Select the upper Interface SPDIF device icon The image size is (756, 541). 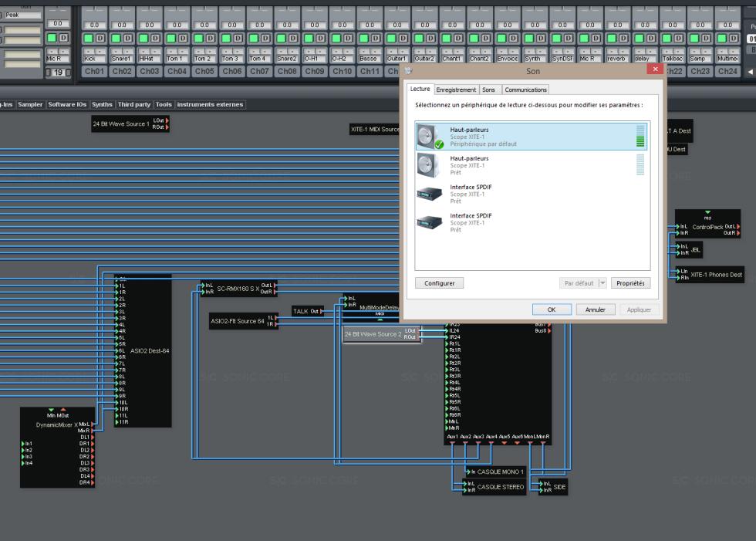429,194
